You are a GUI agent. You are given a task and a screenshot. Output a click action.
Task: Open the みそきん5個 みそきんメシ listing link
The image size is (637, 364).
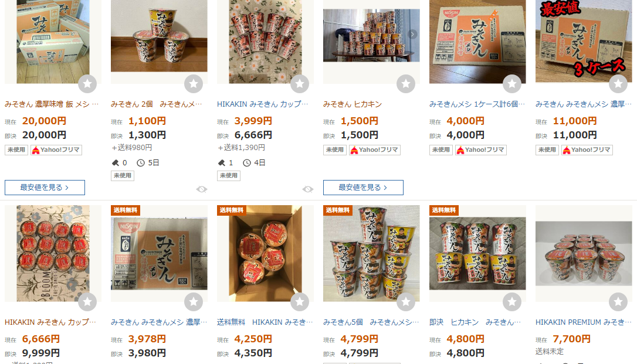click(x=371, y=322)
